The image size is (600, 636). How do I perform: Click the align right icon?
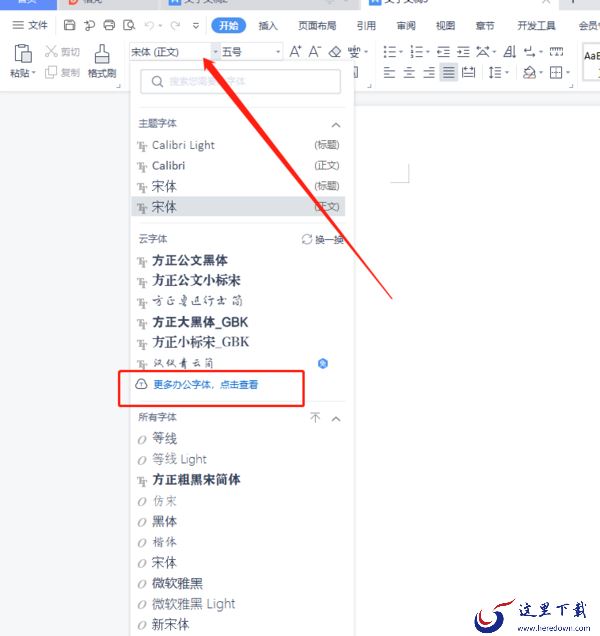pos(429,73)
